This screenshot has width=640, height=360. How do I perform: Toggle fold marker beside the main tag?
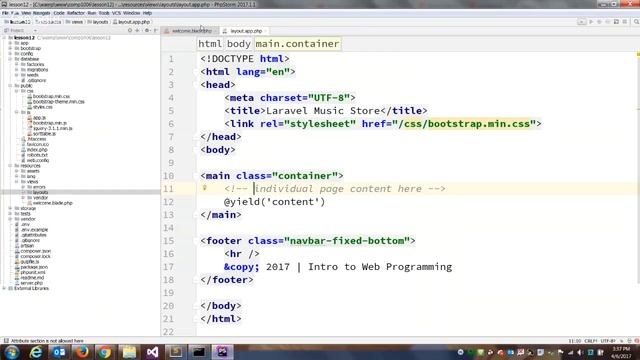196,176
